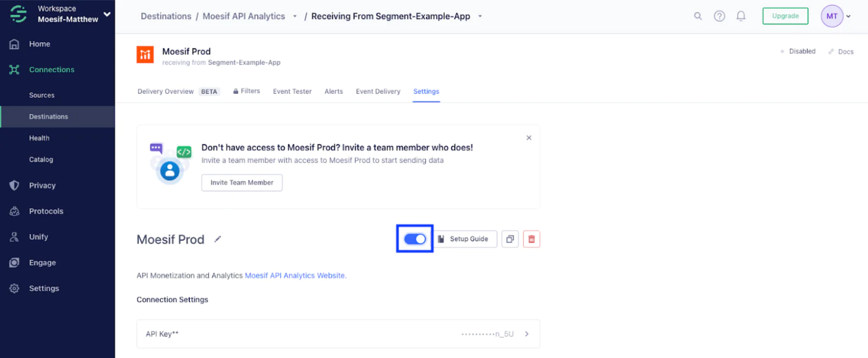Click the Segment logo in the sidebar

tap(18, 14)
